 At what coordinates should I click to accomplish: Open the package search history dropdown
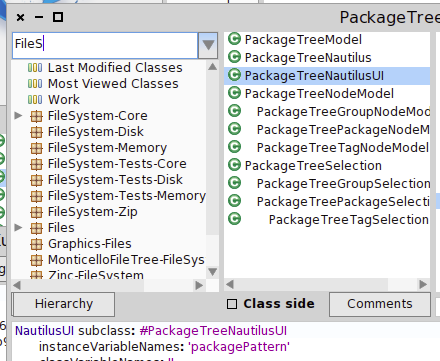coord(208,45)
